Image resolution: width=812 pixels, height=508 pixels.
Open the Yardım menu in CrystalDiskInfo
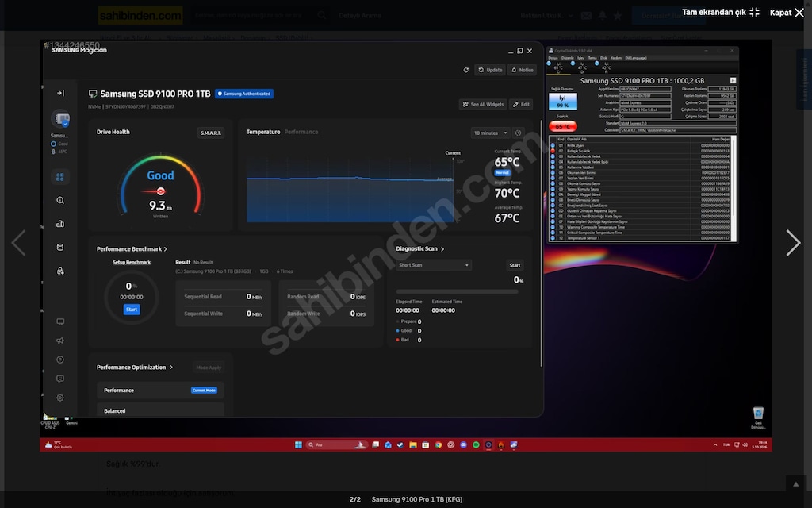[616, 58]
